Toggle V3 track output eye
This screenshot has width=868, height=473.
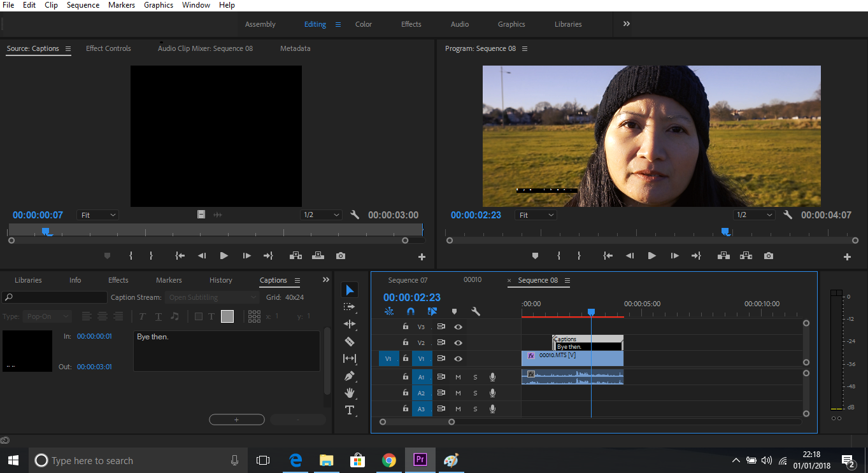458,327
